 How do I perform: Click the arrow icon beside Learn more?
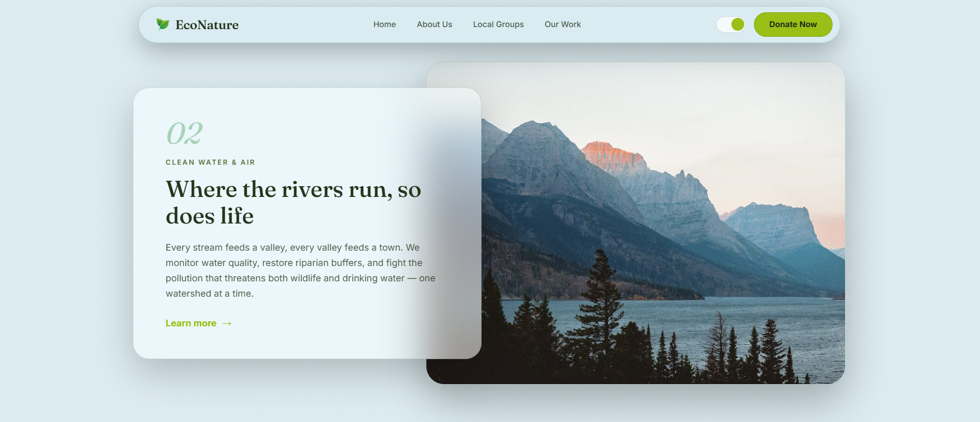point(227,323)
